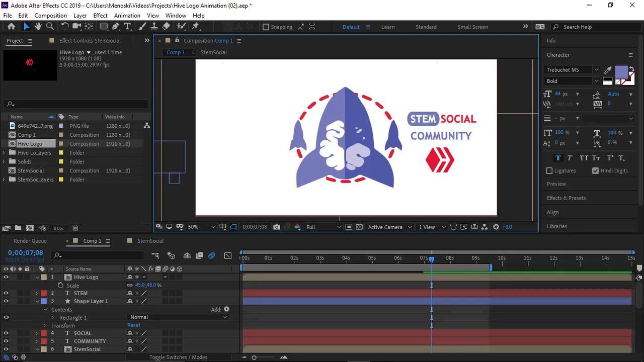Open the Composition menu
The height and width of the screenshot is (362, 644).
coord(50,16)
